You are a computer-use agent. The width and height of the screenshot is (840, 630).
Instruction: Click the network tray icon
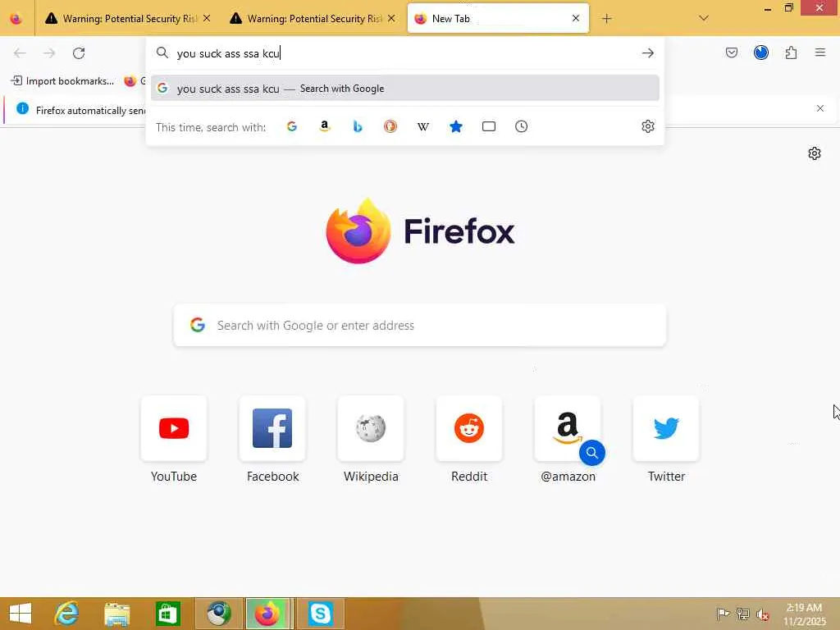click(x=742, y=614)
